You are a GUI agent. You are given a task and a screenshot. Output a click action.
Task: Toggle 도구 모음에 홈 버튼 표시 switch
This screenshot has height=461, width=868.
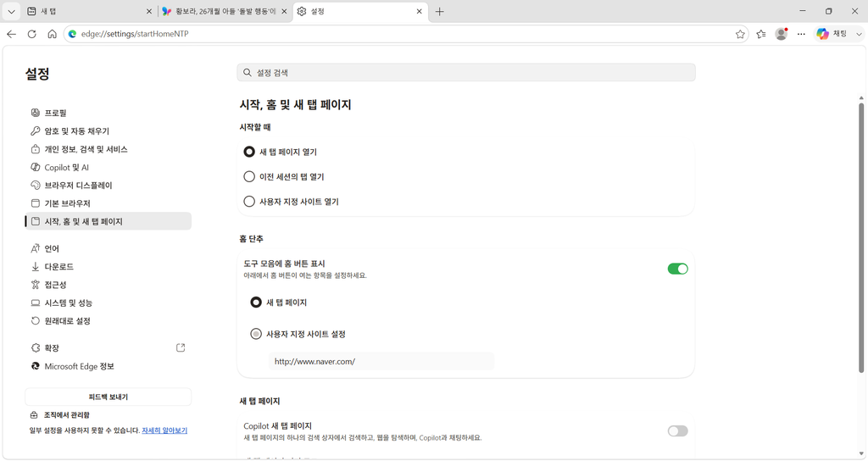[677, 269]
